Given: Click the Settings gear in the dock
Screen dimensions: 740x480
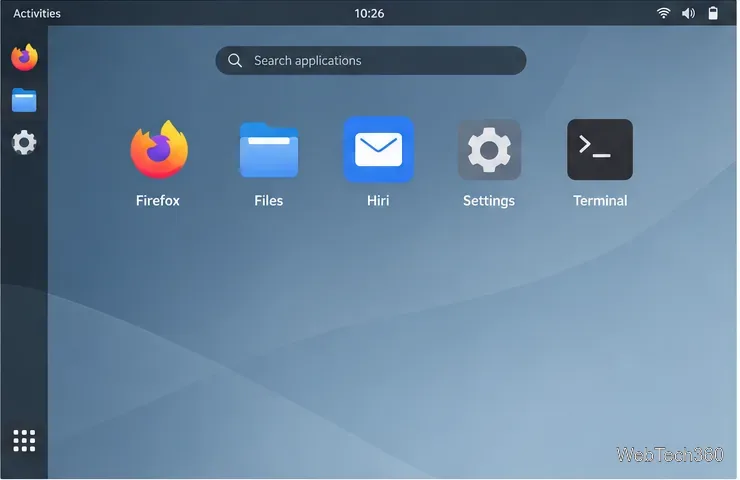Looking at the screenshot, I should 24,142.
